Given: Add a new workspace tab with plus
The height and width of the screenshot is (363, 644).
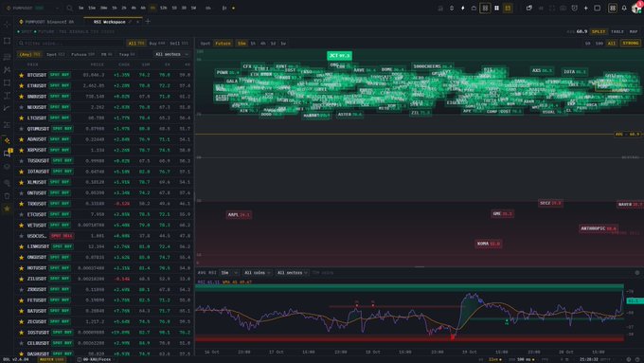Looking at the screenshot, I should pyautogui.click(x=148, y=22).
